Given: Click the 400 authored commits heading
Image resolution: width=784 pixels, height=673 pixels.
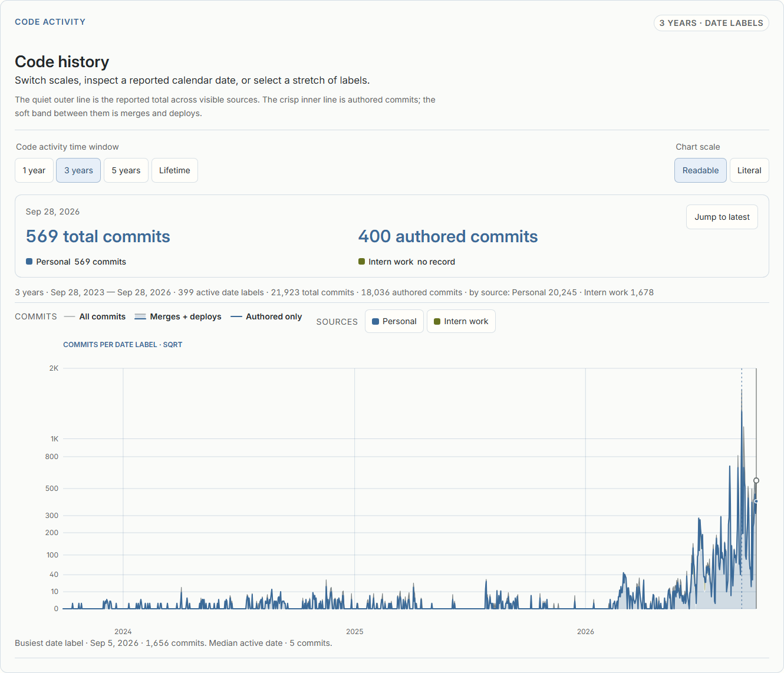Looking at the screenshot, I should click(448, 236).
